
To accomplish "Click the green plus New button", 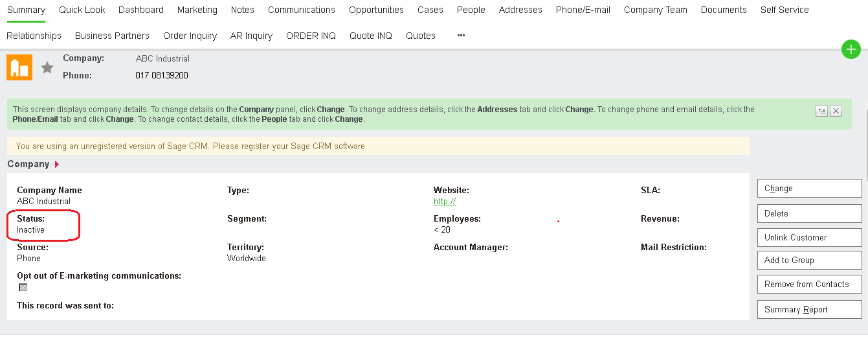I will tap(851, 49).
